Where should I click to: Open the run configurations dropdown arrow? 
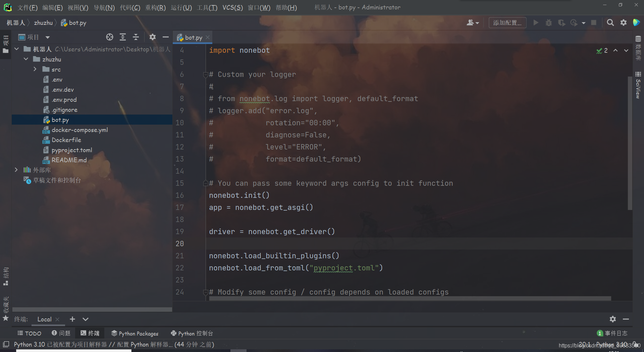coord(584,23)
